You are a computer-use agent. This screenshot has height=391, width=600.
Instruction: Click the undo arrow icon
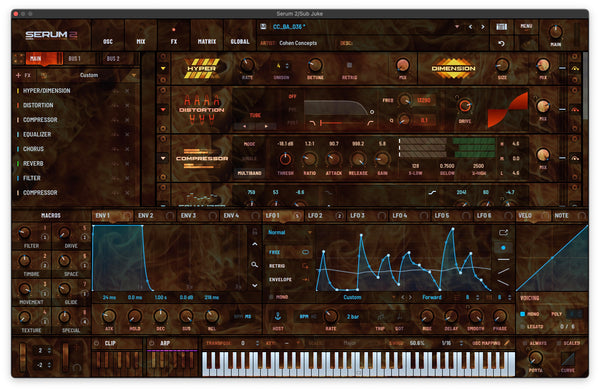click(501, 43)
